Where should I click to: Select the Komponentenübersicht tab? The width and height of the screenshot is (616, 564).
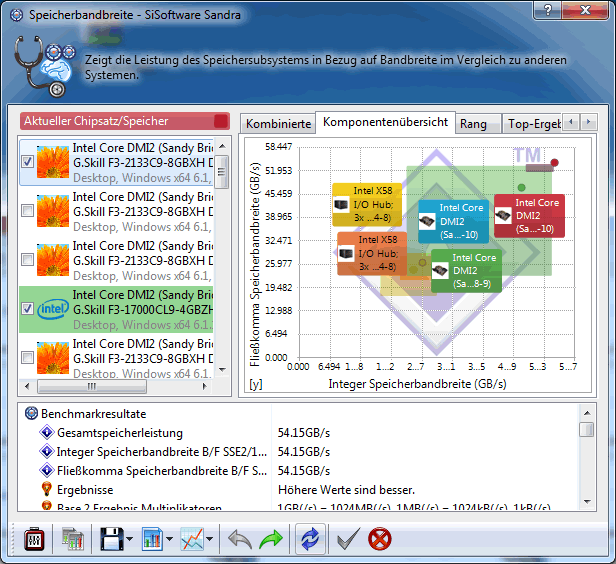(x=385, y=122)
